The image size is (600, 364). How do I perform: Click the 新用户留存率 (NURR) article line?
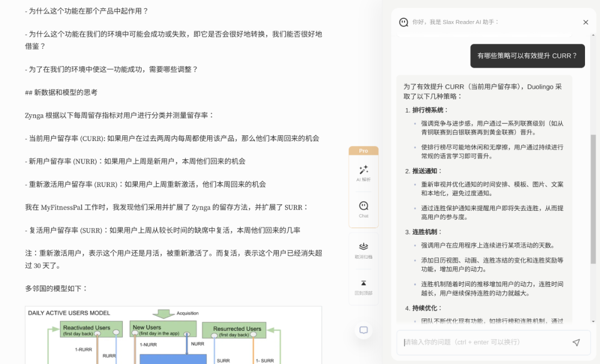[136, 161]
